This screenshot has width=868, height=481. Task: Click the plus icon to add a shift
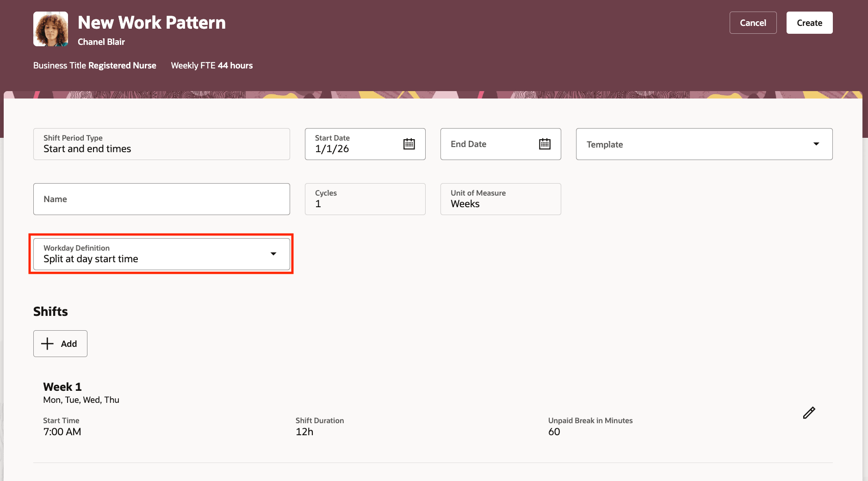pyautogui.click(x=48, y=344)
